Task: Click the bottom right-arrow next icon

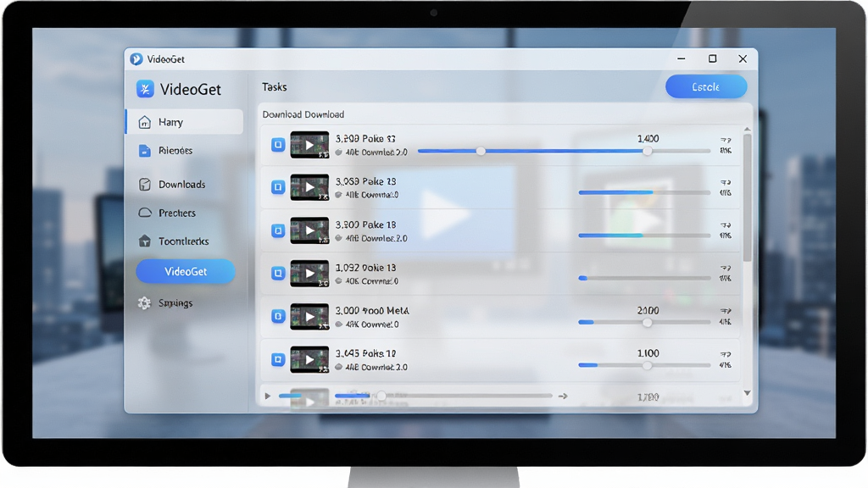Action: point(563,396)
